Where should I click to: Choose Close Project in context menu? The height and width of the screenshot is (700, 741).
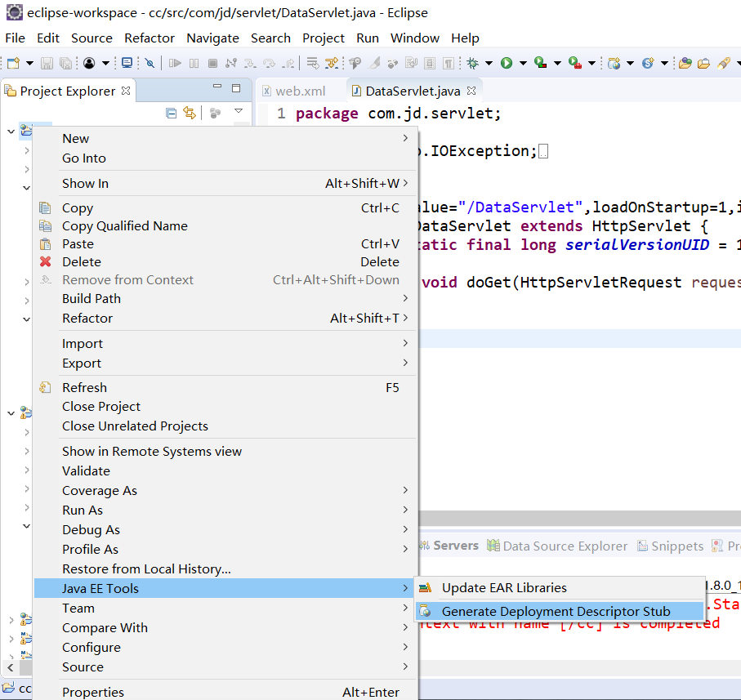[225, 407]
